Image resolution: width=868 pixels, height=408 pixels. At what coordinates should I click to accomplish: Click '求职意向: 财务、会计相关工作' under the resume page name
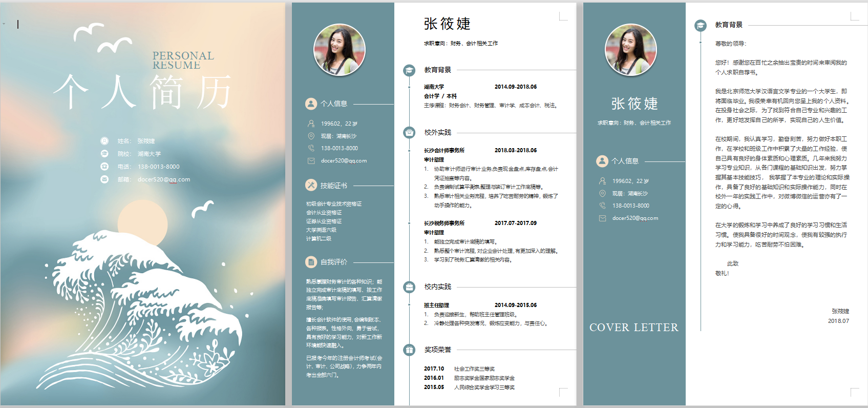(461, 44)
